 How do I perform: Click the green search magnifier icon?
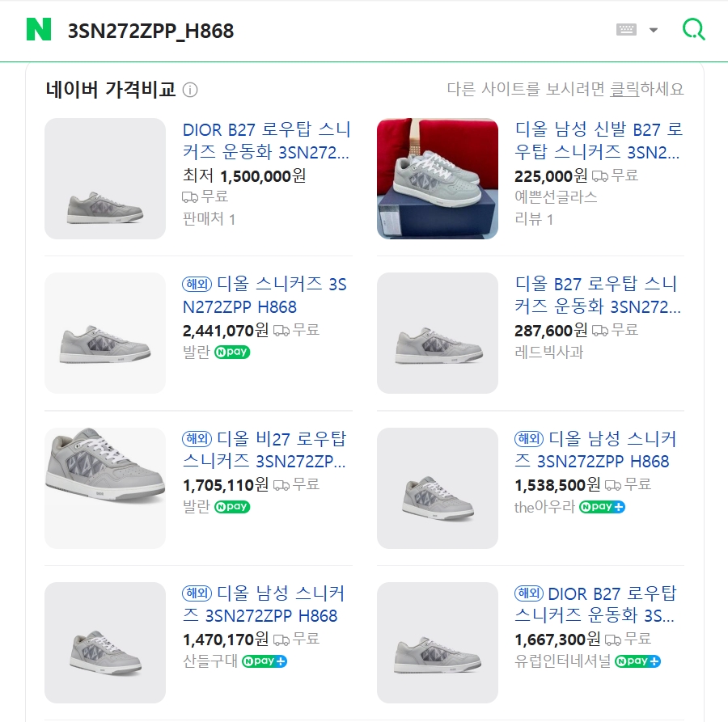tap(693, 30)
